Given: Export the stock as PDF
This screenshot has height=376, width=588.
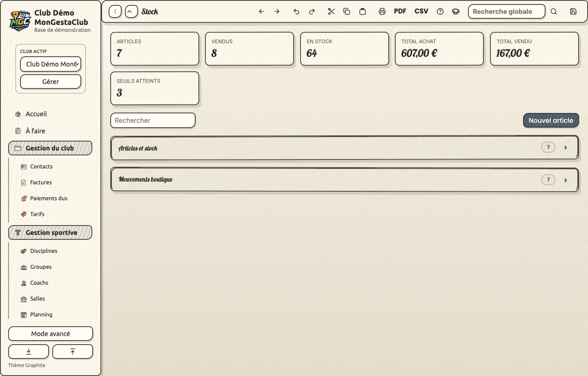Looking at the screenshot, I should coord(400,11).
